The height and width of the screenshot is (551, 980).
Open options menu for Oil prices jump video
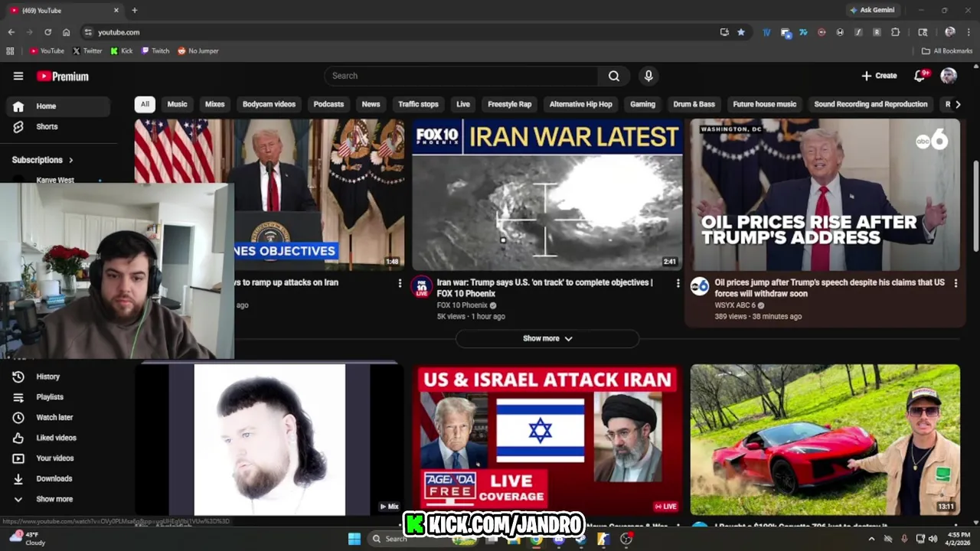(955, 283)
